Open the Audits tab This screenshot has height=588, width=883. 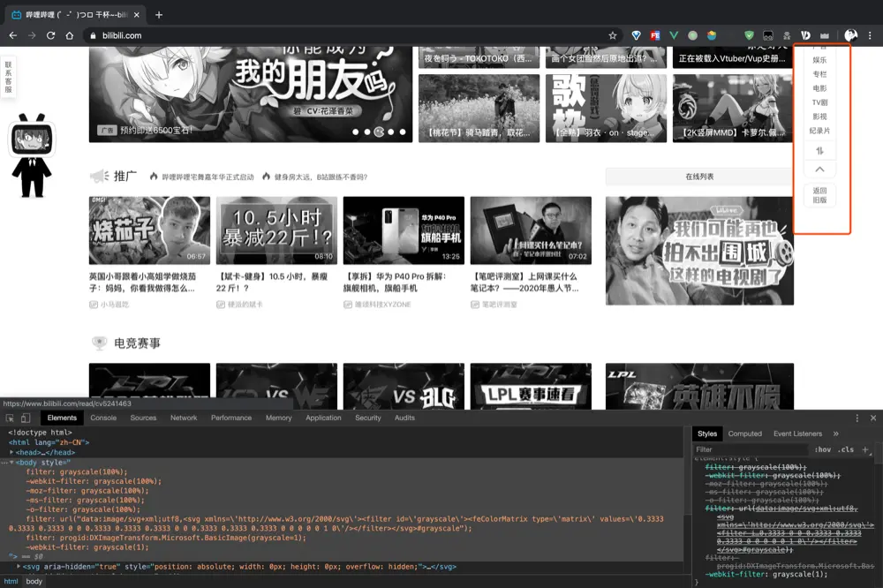point(404,418)
